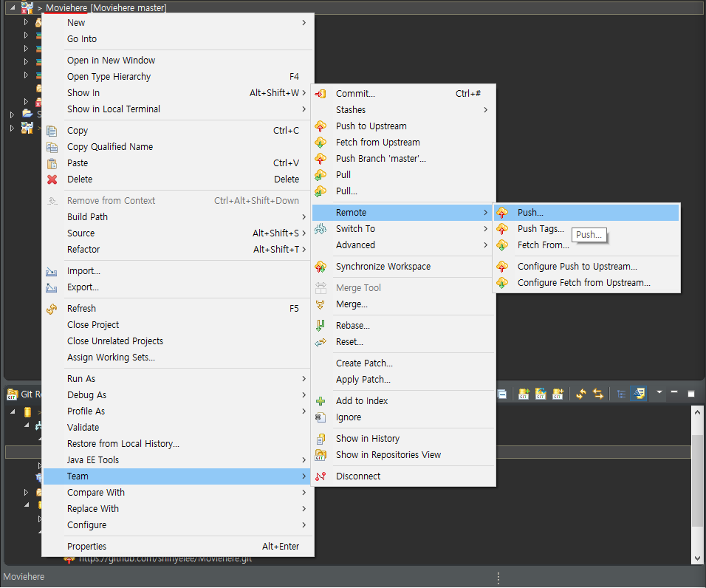Image resolution: width=706 pixels, height=588 pixels.
Task: Open Properties from context menu
Action: 177,547
